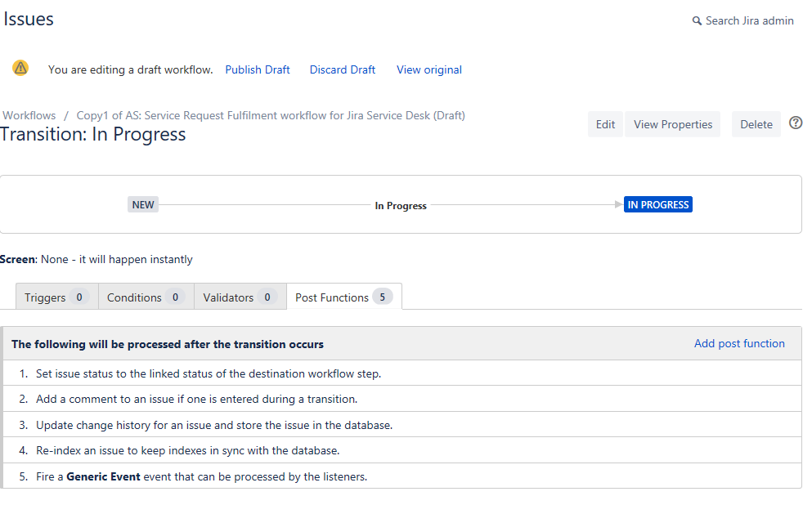
Task: Click the Search Jira admin field
Action: click(x=749, y=21)
